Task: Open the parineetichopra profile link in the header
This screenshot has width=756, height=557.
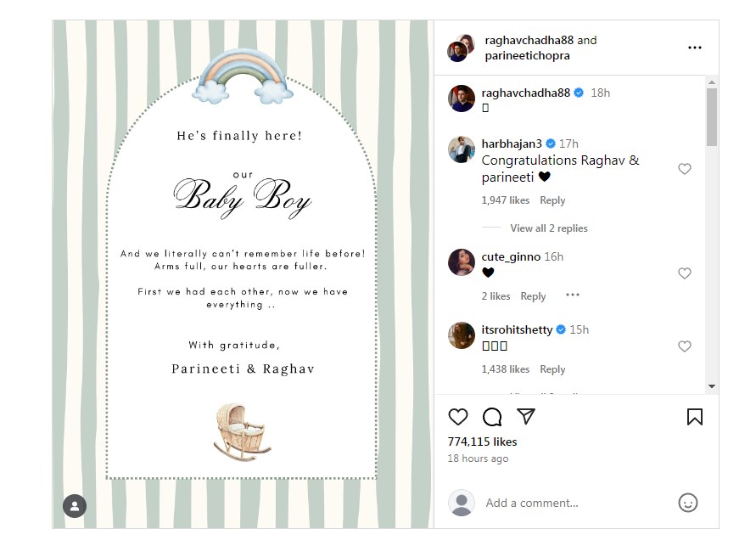Action: [527, 55]
